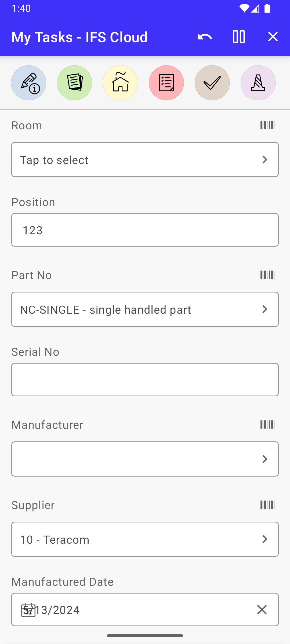
Task: Clear the Manufactured Date value
Action: pyautogui.click(x=262, y=610)
